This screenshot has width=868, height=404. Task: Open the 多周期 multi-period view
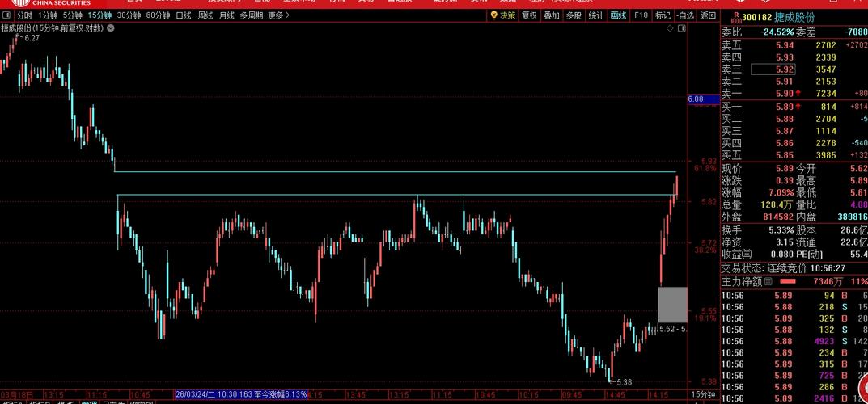tap(252, 15)
